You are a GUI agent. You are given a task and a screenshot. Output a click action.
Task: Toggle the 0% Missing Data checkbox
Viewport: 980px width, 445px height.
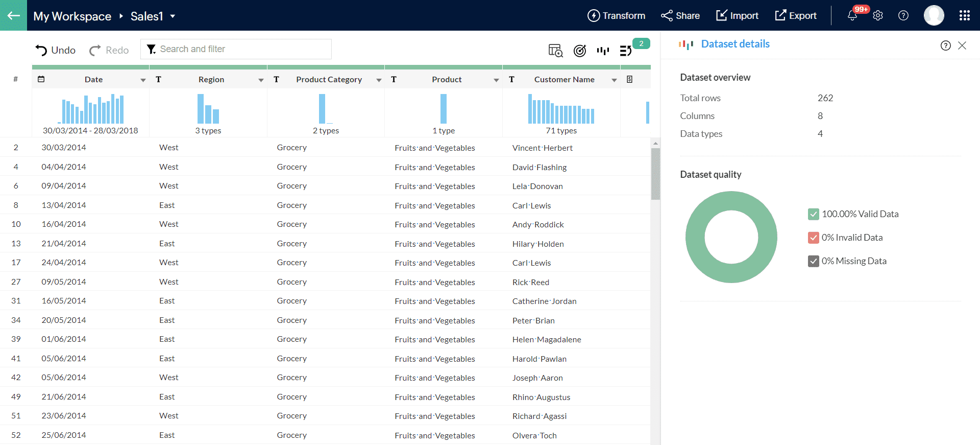click(813, 261)
